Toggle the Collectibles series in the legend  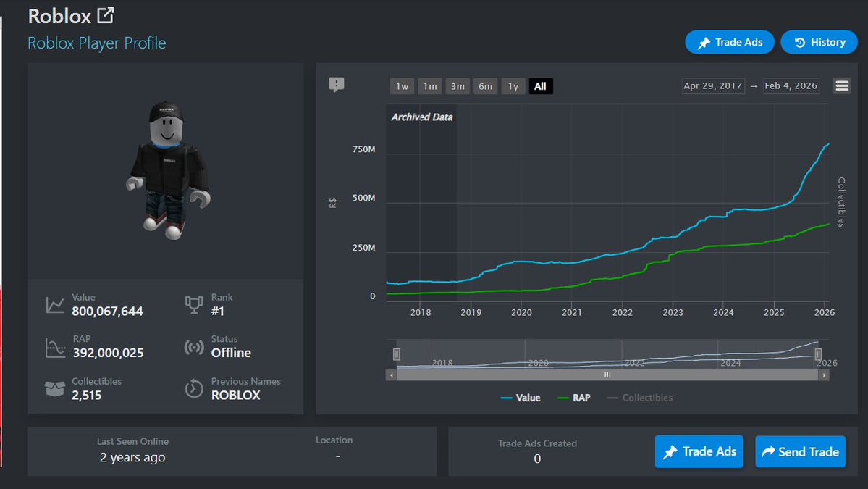(x=639, y=397)
